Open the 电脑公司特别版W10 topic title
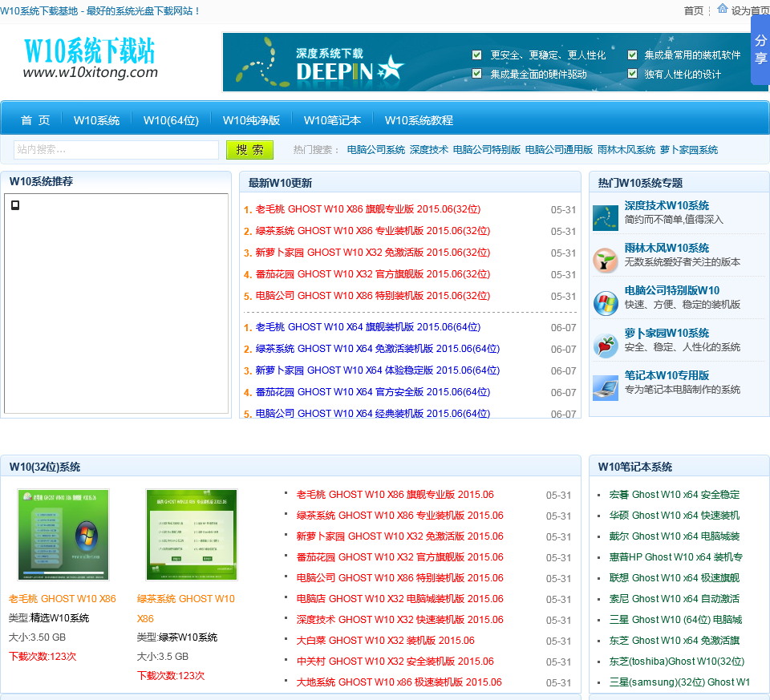Viewport: 770px width, 700px height. pos(672,290)
